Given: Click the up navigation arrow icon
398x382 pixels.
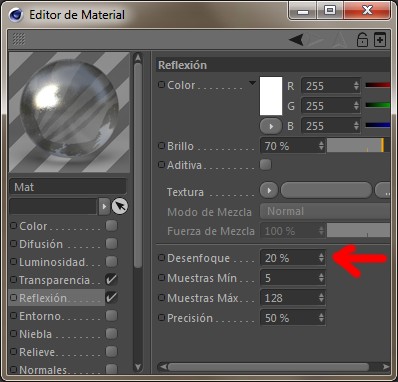Looking at the screenshot, I should pyautogui.click(x=339, y=40).
